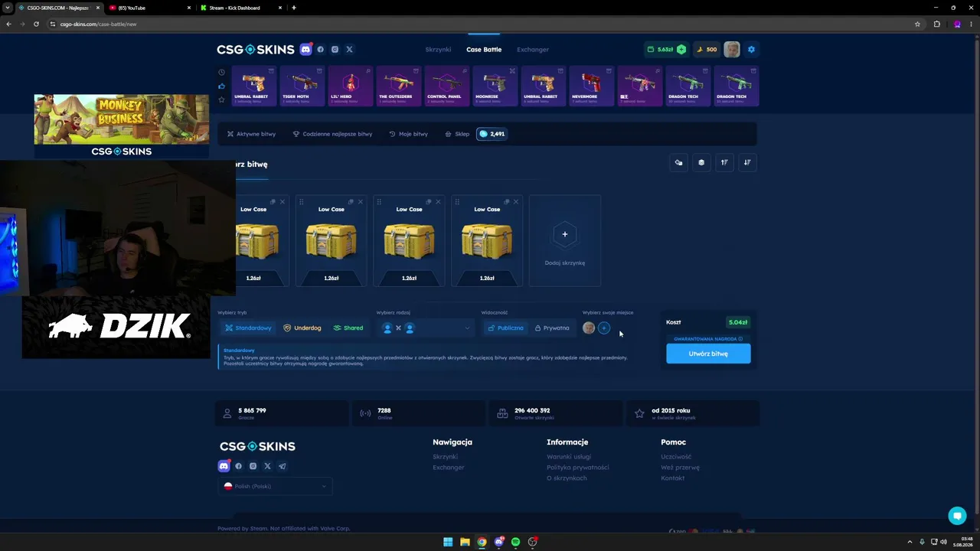The width and height of the screenshot is (980, 551).
Task: Open the live chat bubble
Action: pos(957,516)
